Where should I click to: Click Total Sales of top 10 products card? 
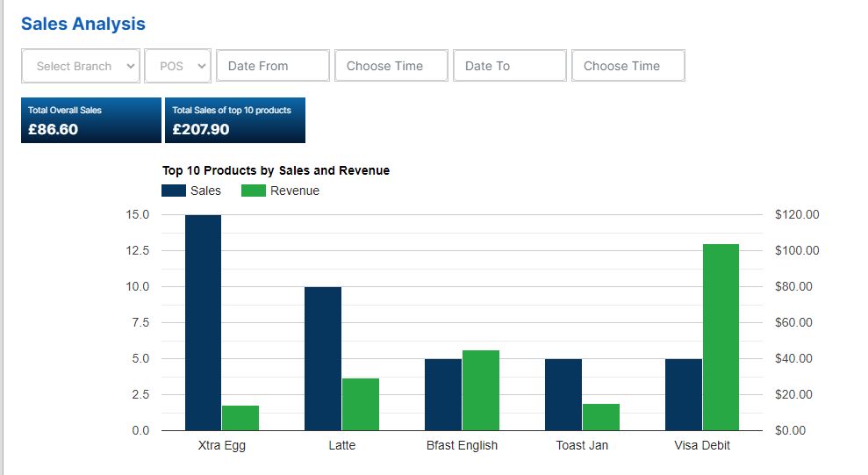pyautogui.click(x=235, y=120)
